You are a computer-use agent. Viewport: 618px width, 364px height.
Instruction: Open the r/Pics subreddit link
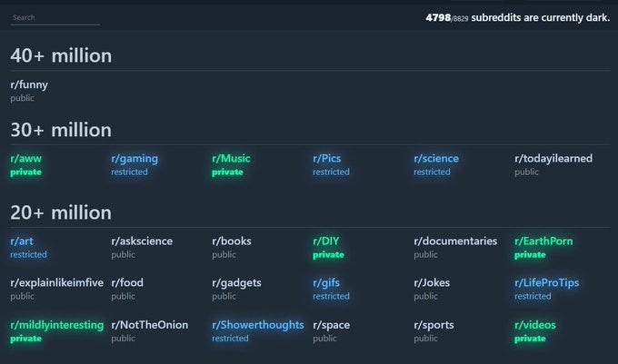327,159
